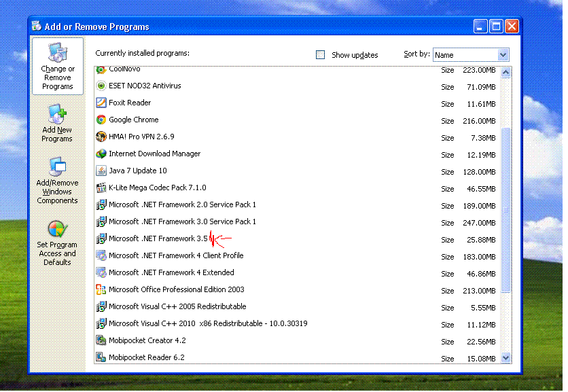Open Change or Remove Programs panel
This screenshot has width=568, height=392.
pos(58,67)
